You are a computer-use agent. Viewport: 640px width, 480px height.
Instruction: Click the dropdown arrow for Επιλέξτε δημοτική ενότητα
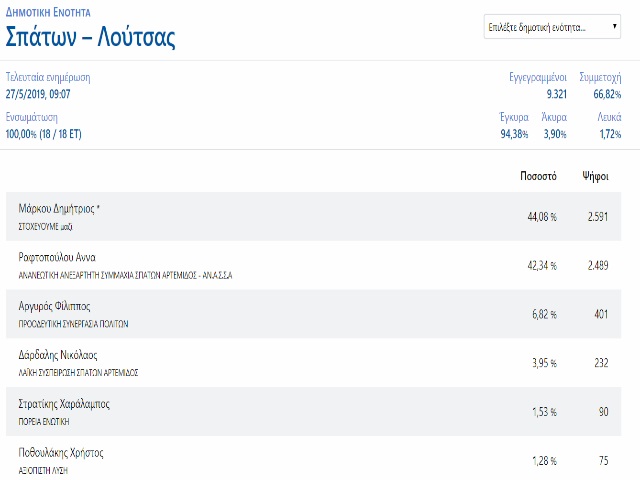614,27
